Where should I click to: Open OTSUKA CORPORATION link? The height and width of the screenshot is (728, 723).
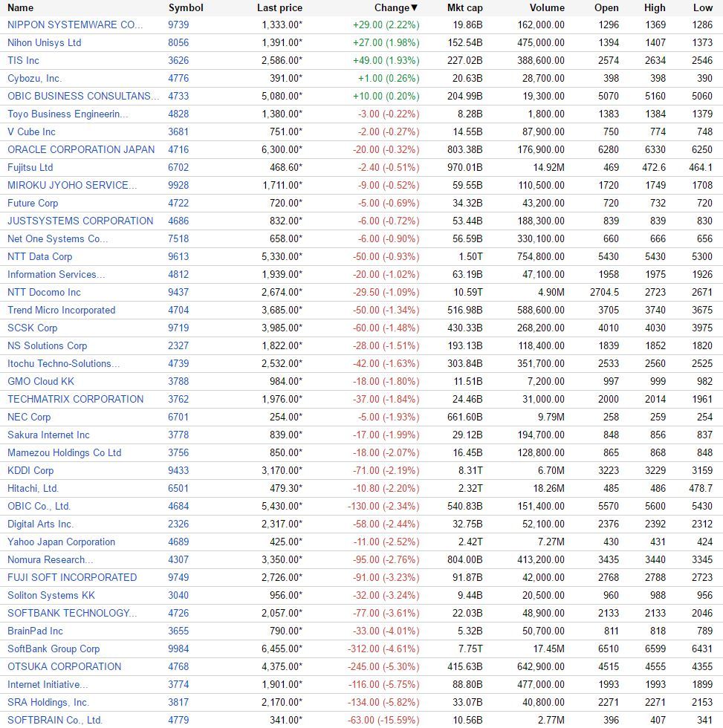coord(64,667)
